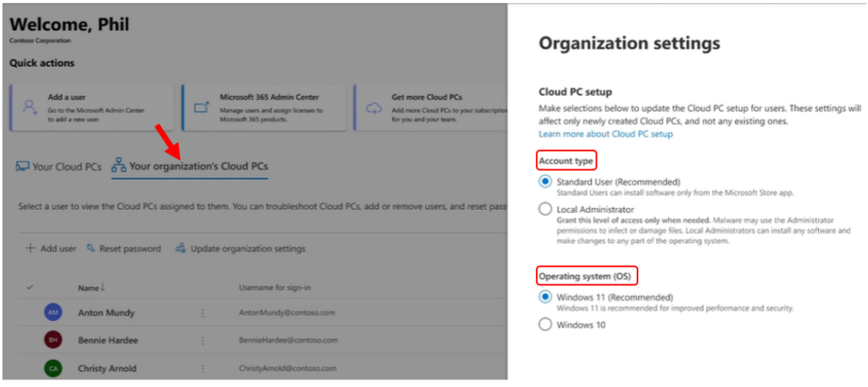
Task: Click the Cloud PC setup heading
Action: 576,92
